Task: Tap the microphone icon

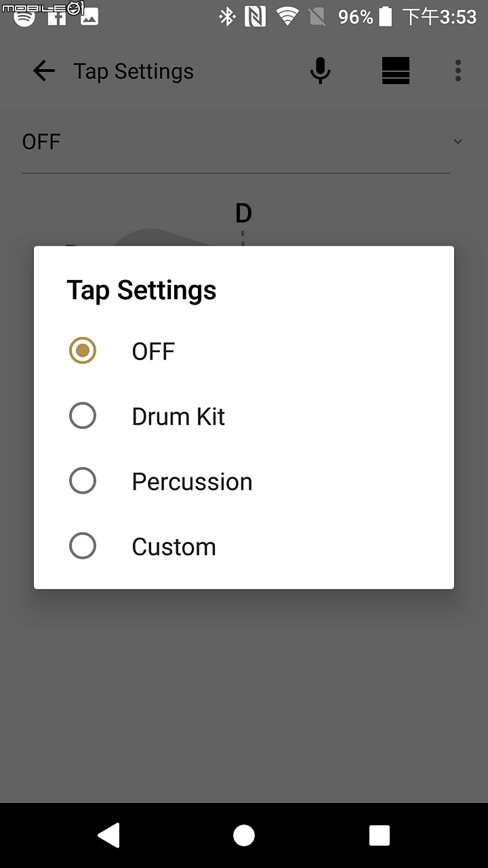Action: [320, 71]
